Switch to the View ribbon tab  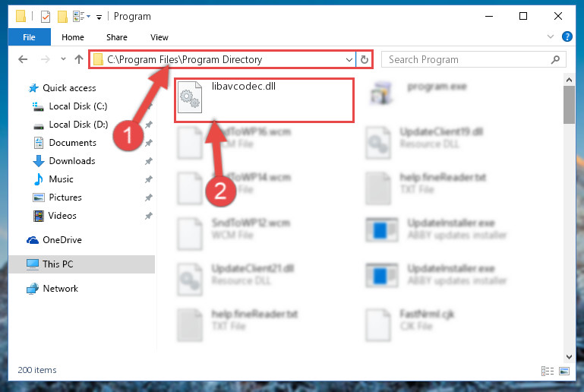pyautogui.click(x=159, y=37)
